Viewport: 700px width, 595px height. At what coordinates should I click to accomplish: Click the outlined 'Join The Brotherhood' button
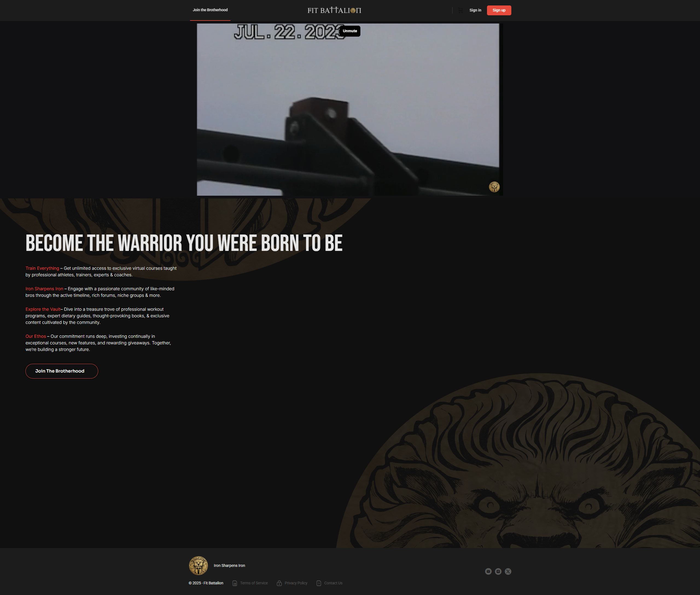[62, 371]
